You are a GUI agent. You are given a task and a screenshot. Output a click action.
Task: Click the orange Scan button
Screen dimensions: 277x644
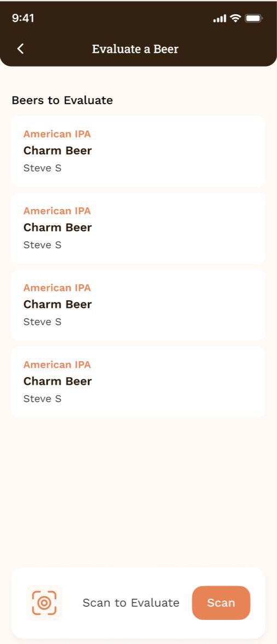(x=221, y=603)
